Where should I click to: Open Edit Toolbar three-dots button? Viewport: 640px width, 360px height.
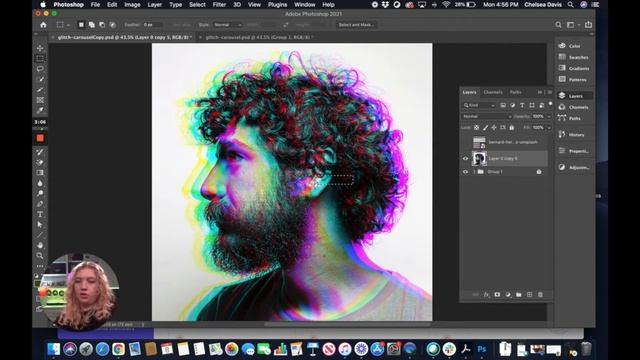(40, 266)
